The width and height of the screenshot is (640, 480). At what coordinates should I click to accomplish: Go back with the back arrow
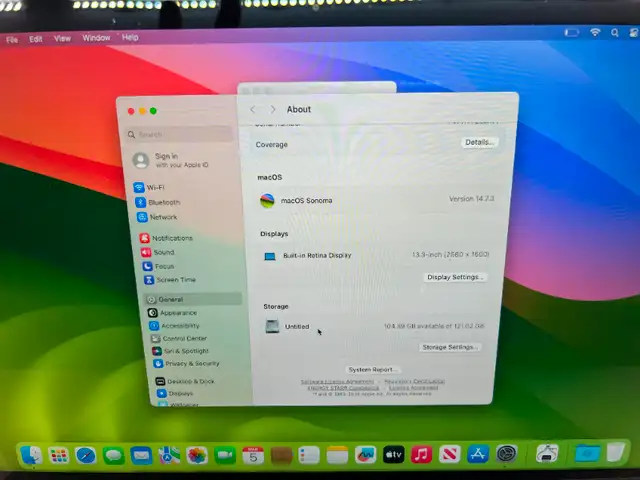click(253, 109)
